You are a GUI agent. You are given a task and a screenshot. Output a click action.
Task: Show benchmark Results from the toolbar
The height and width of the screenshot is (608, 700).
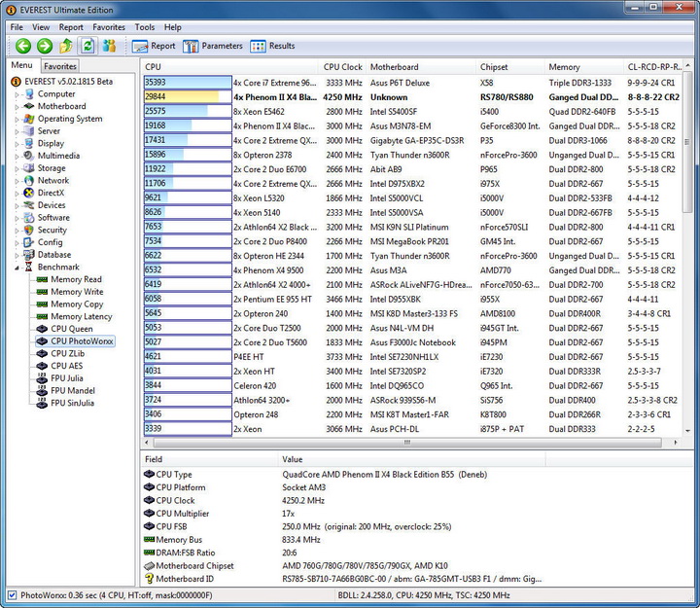click(272, 46)
